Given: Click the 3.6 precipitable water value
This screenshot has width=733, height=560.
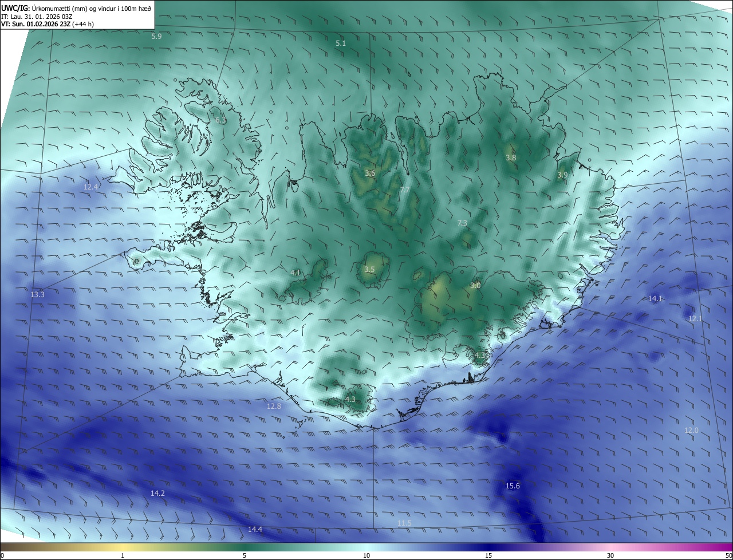Looking at the screenshot, I should [x=370, y=173].
